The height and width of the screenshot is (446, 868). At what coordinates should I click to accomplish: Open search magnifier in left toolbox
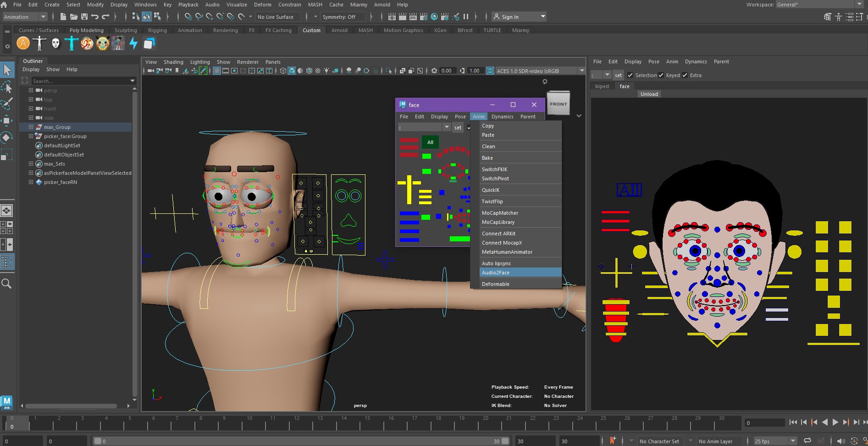pyautogui.click(x=7, y=284)
